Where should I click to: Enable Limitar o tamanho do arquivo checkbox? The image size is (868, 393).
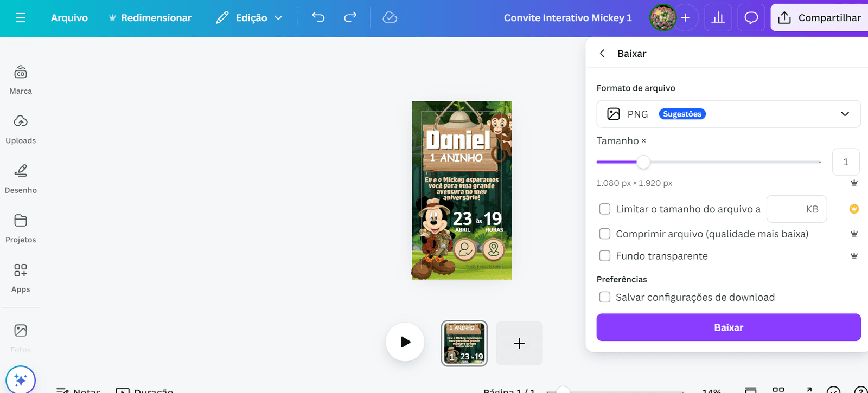point(605,209)
